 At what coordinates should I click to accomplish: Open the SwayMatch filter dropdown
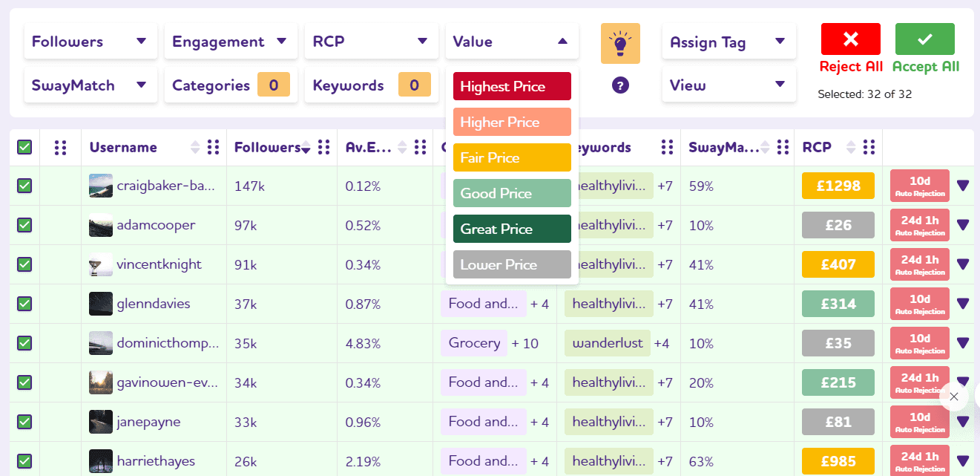click(91, 85)
